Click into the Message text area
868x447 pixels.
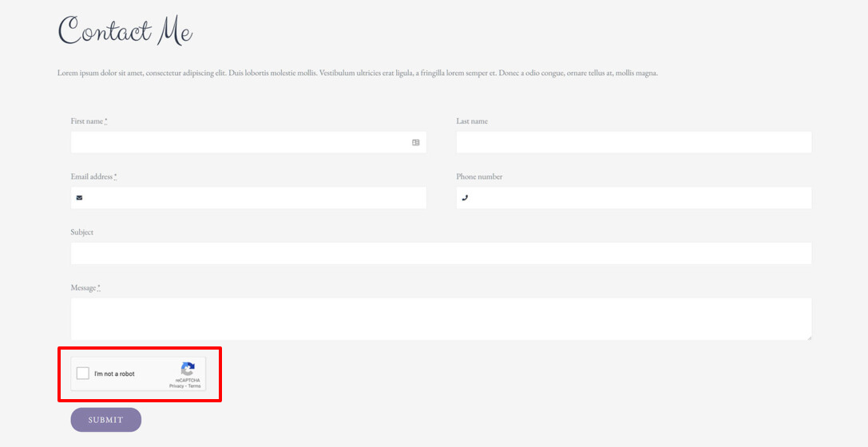(x=441, y=318)
